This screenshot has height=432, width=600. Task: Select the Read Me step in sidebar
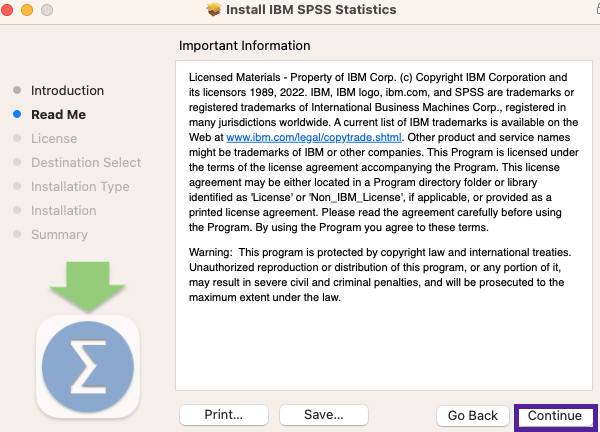[x=59, y=114]
